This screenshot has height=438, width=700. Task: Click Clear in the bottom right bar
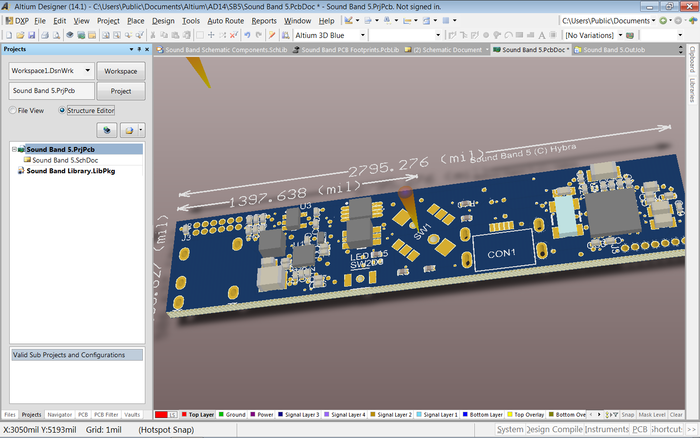click(676, 415)
